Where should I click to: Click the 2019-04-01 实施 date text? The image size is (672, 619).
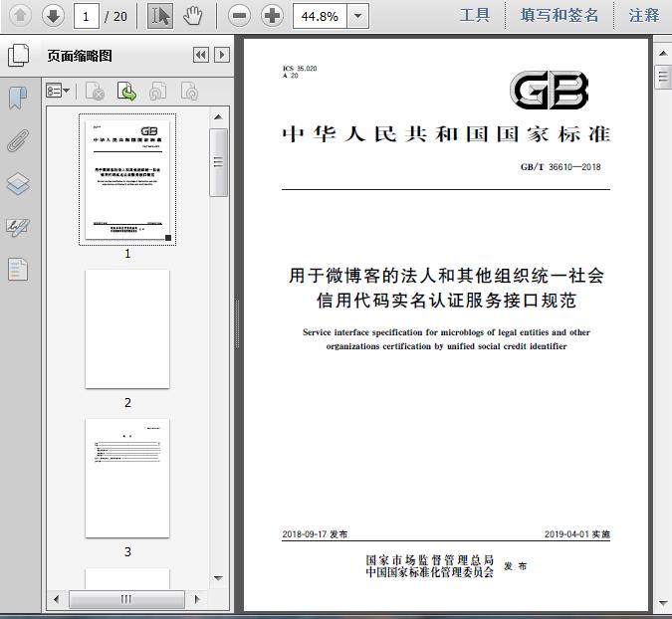point(577,534)
